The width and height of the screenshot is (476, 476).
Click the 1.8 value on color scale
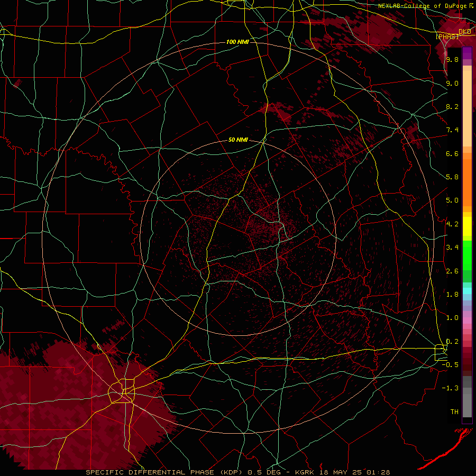452,295
